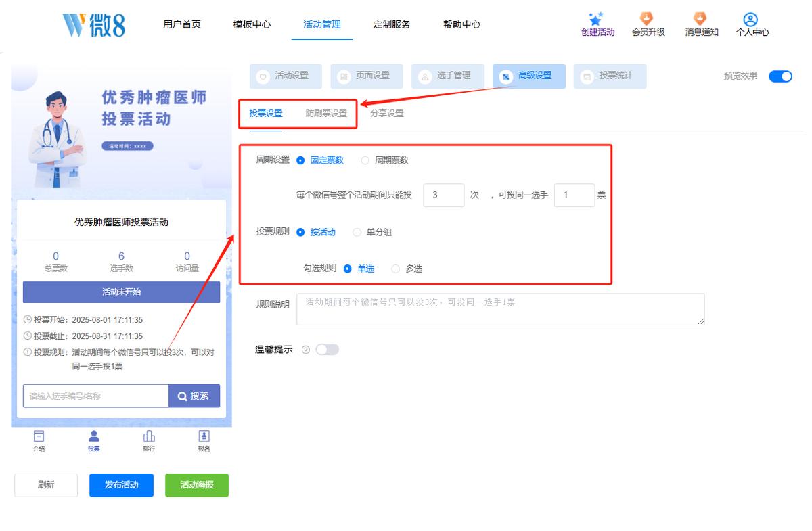Open the 页面设置 step tab
Image resolution: width=812 pixels, height=531 pixels.
coord(367,76)
